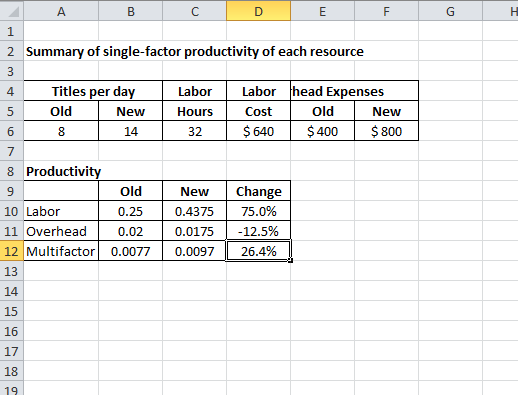Select column G header
The image size is (518, 395).
(x=451, y=12)
